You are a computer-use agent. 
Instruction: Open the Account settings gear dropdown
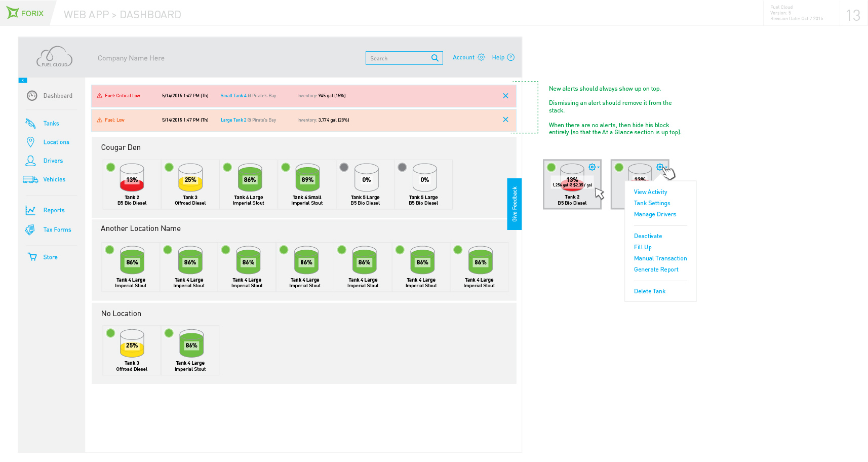coord(481,58)
